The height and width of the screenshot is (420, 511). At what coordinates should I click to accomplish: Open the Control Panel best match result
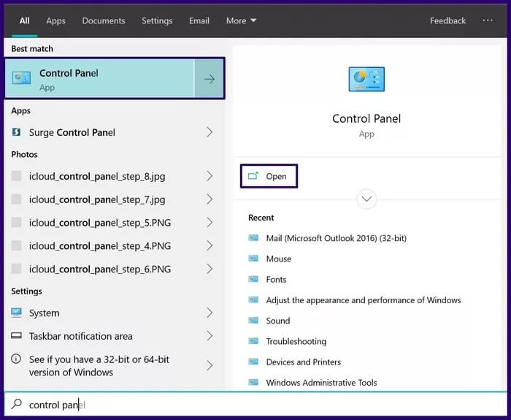point(100,79)
